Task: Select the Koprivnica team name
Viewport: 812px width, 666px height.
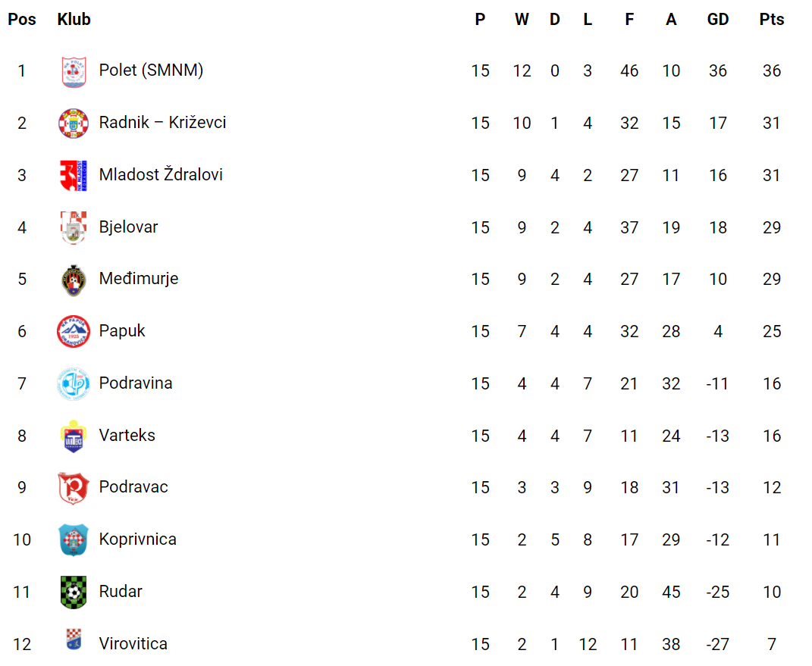Action: pyautogui.click(x=137, y=539)
